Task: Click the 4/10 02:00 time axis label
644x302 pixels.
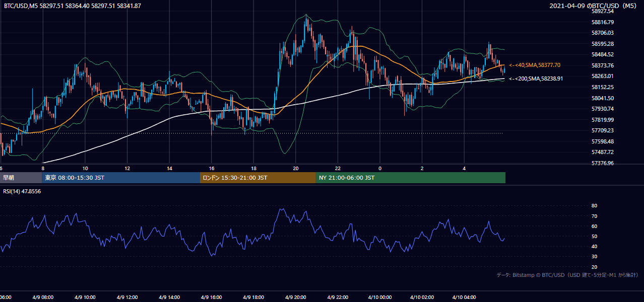Action: point(423,297)
